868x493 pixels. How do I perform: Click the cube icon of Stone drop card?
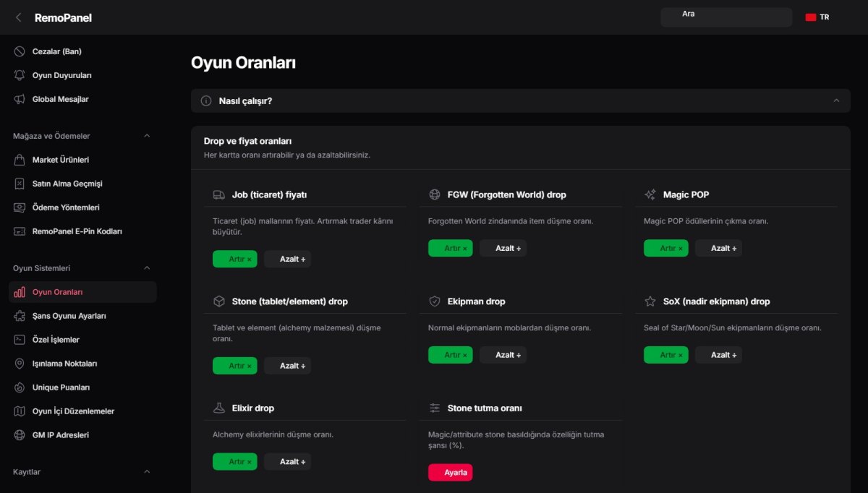point(219,301)
